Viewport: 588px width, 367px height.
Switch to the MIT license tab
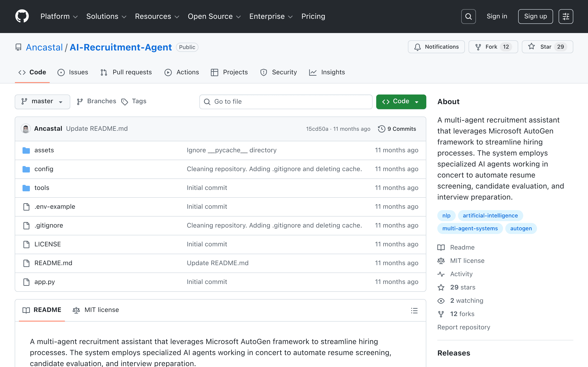(96, 310)
